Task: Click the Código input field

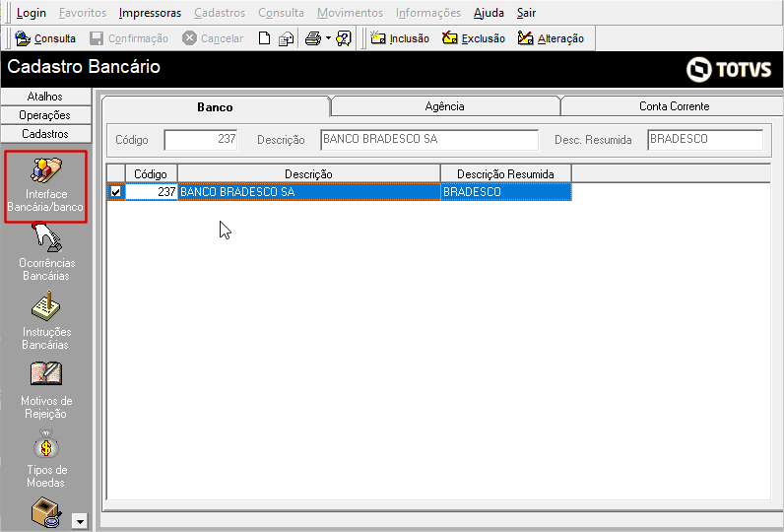Action: [x=201, y=140]
